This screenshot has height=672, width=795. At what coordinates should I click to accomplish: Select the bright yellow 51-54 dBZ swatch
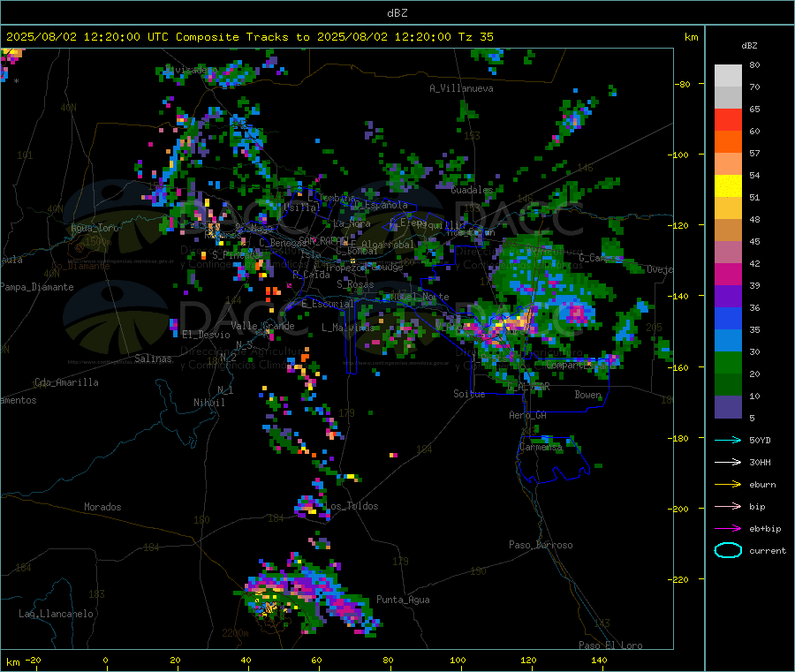[728, 186]
